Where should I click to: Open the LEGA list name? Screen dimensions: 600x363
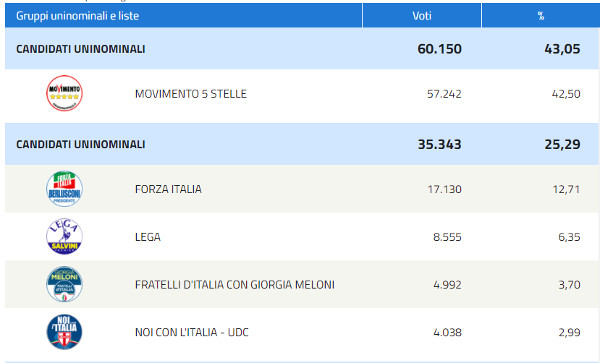point(148,237)
